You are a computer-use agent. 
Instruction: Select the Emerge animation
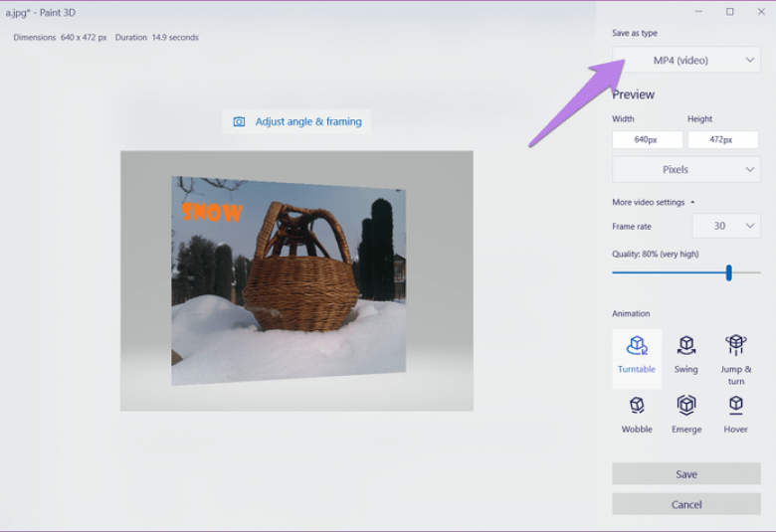[686, 415]
